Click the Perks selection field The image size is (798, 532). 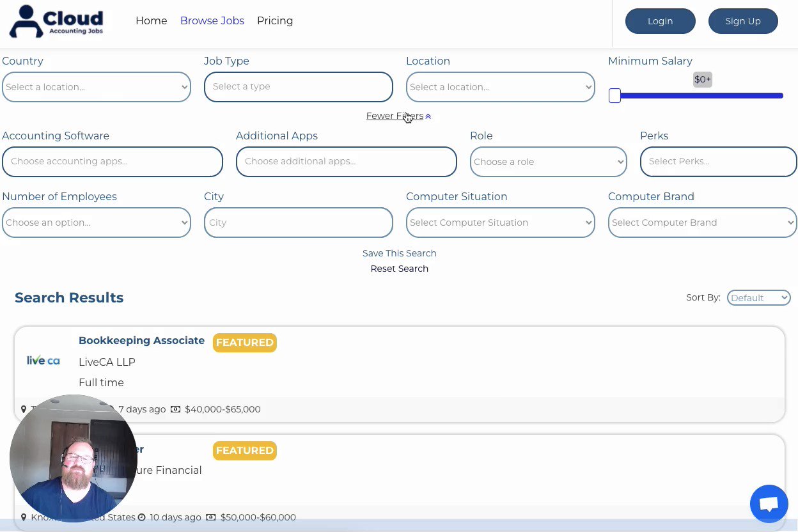coord(719,162)
